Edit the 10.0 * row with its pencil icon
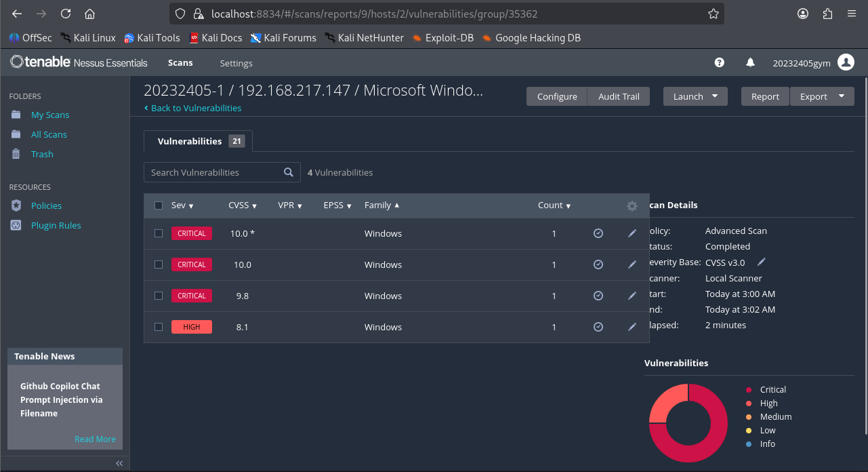 pos(632,233)
